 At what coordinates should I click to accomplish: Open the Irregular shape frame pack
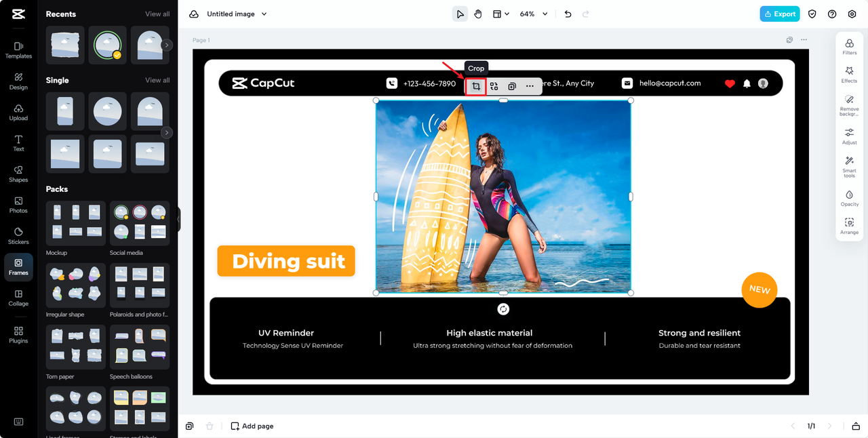(x=75, y=285)
